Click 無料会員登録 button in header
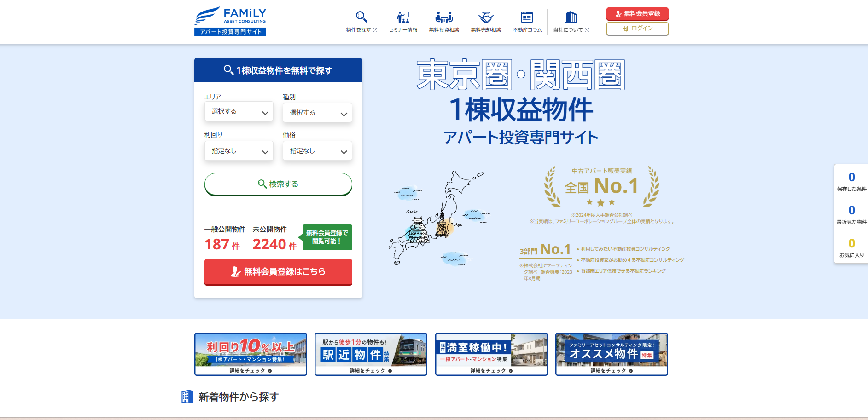Viewport: 868px width, 420px height. click(637, 14)
